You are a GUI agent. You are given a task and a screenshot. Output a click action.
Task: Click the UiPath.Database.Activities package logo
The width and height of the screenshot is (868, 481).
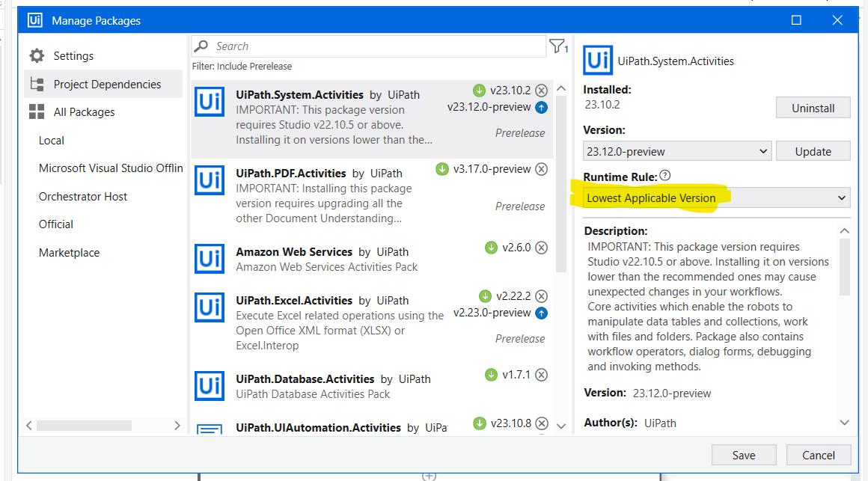[x=210, y=386]
